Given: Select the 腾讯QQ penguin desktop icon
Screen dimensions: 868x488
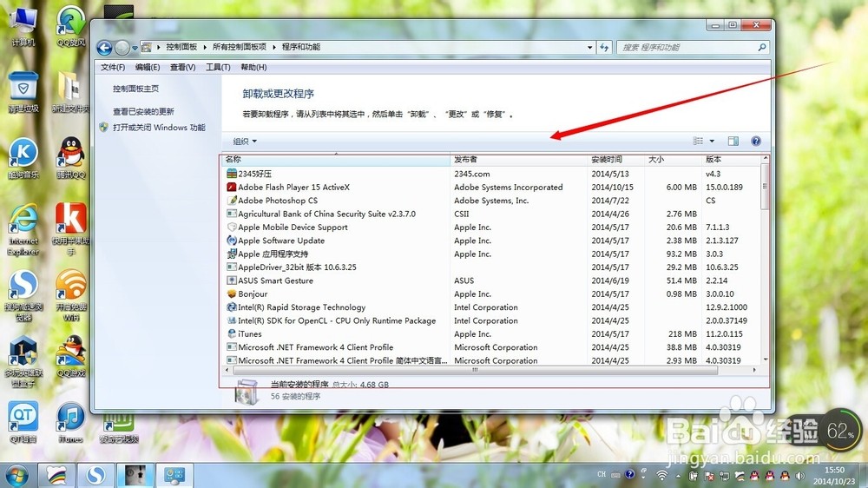Looking at the screenshot, I should coord(71,158).
